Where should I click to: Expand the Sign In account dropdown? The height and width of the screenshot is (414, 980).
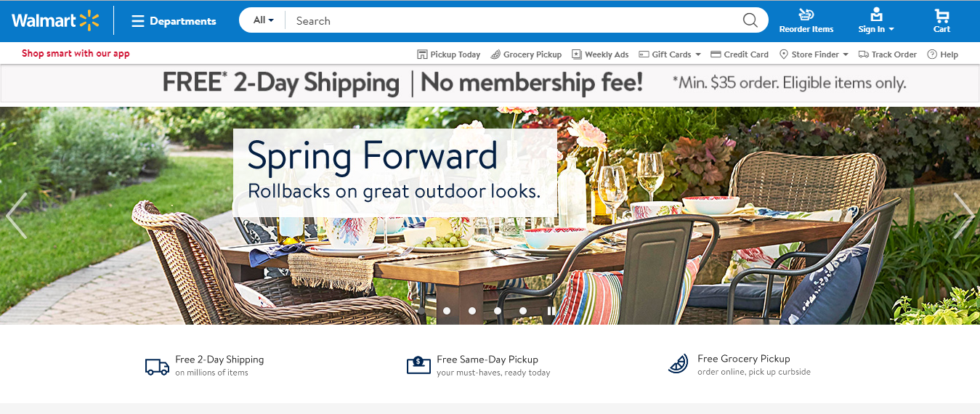(876, 20)
